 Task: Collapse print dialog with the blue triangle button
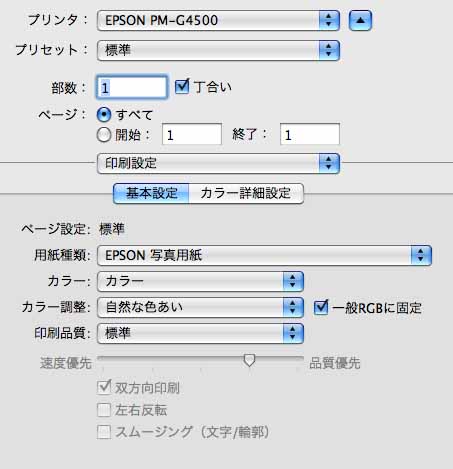(360, 20)
